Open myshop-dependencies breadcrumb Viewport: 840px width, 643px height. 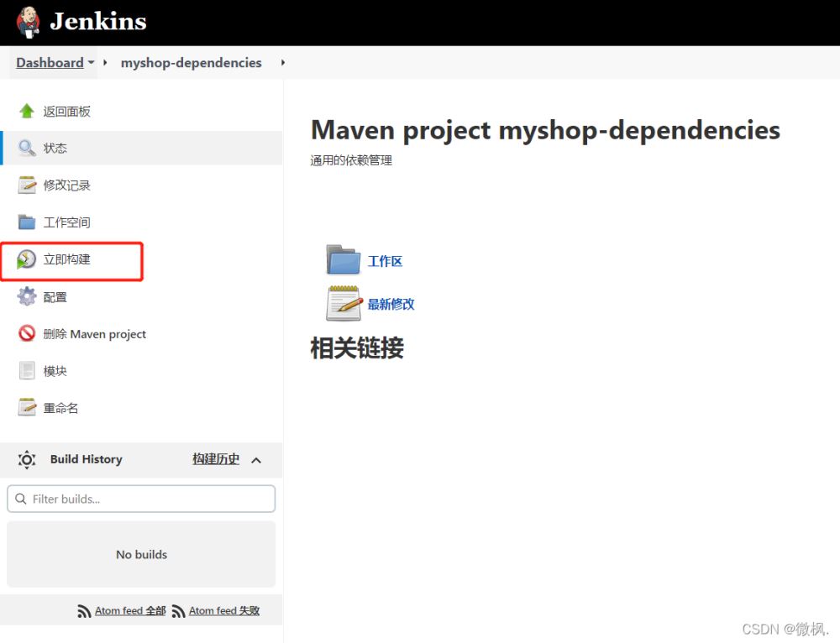pos(192,63)
